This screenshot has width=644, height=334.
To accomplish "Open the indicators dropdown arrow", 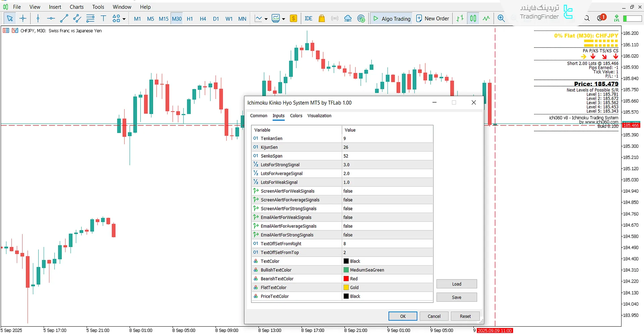I will [x=284, y=18].
